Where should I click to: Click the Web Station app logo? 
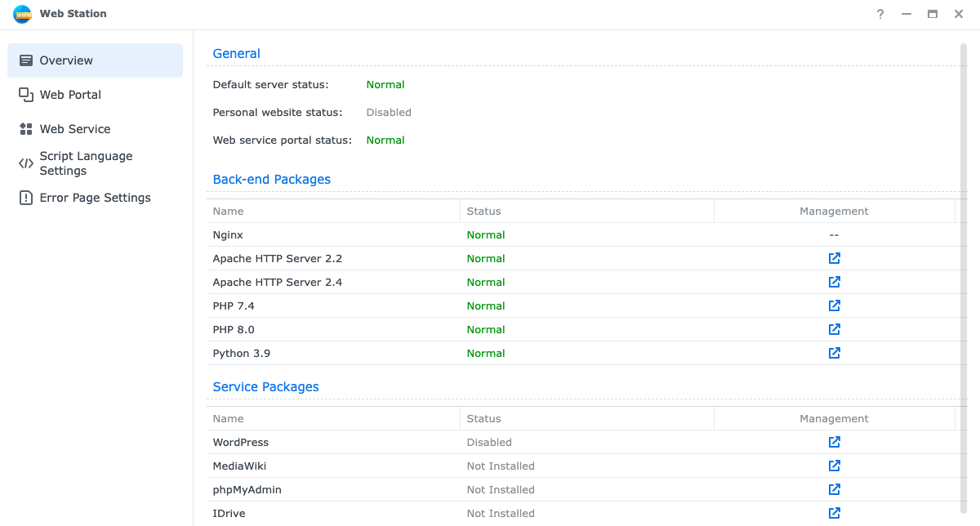coord(22,14)
